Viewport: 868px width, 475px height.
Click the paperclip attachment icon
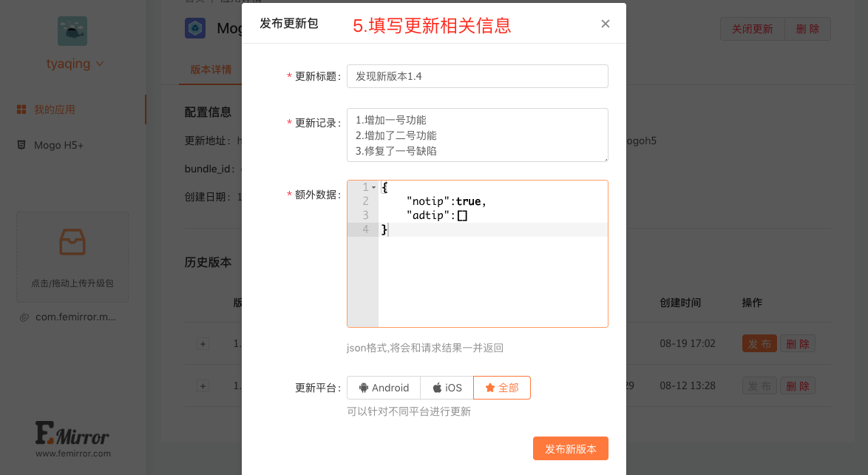tap(24, 317)
